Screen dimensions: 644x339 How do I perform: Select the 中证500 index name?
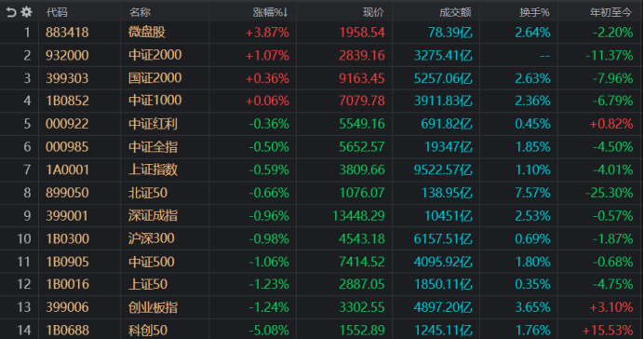pos(151,262)
